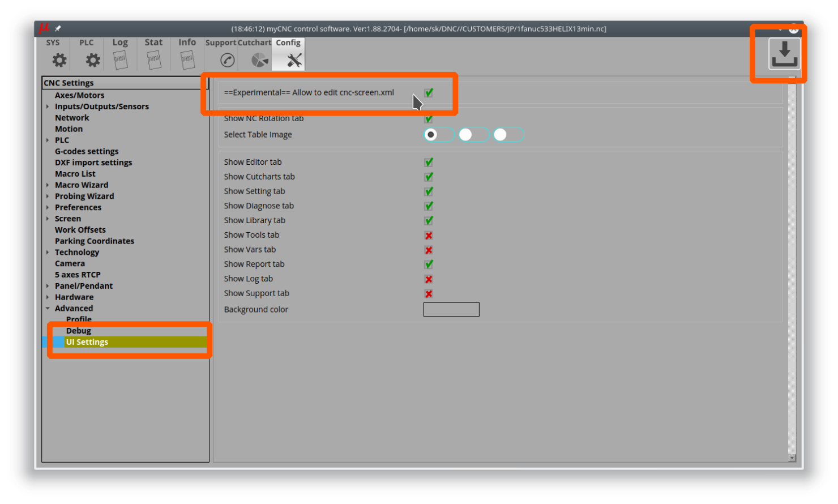Open the Stat page icon
Screen dimensions: 838x504
(x=153, y=59)
